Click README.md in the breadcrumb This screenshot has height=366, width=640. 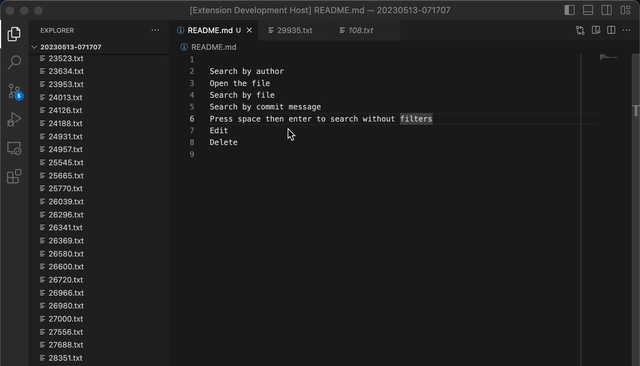point(213,47)
